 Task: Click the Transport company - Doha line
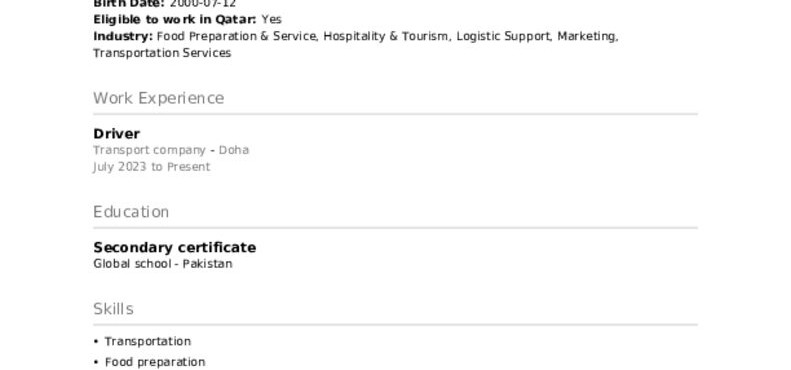[x=171, y=150]
